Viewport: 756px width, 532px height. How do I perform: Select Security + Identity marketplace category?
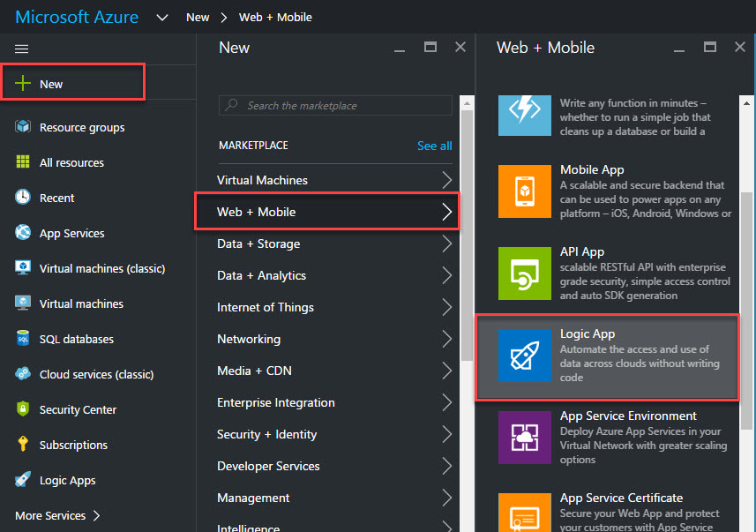334,435
